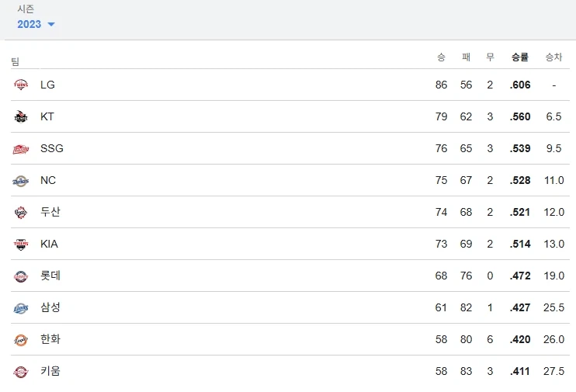Open the 2023 season dropdown
The height and width of the screenshot is (392, 576).
coord(29,24)
